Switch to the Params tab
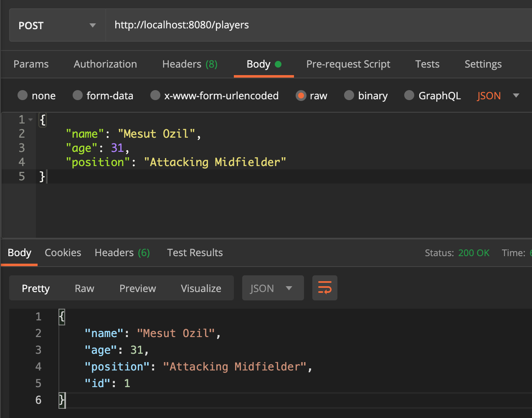The image size is (532, 418). point(31,64)
